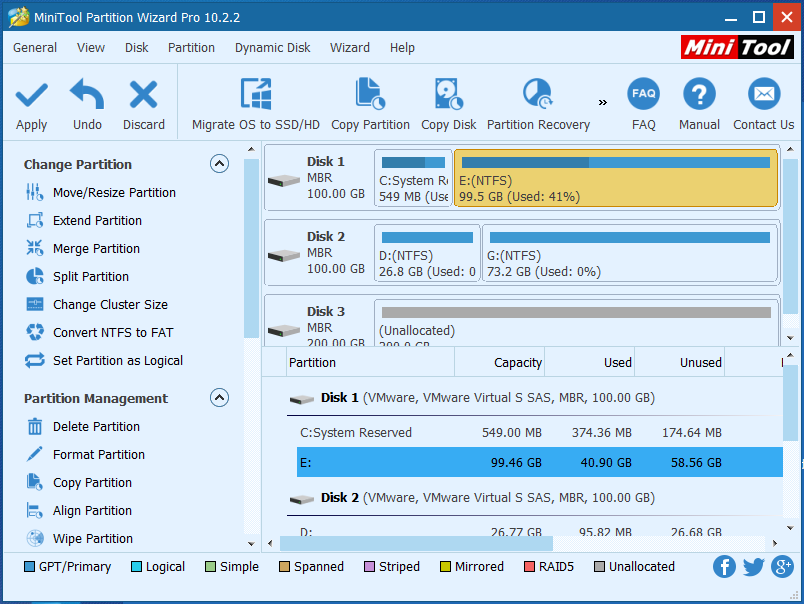The height and width of the screenshot is (604, 804).
Task: Click the Undo arrow icon
Action: point(87,94)
